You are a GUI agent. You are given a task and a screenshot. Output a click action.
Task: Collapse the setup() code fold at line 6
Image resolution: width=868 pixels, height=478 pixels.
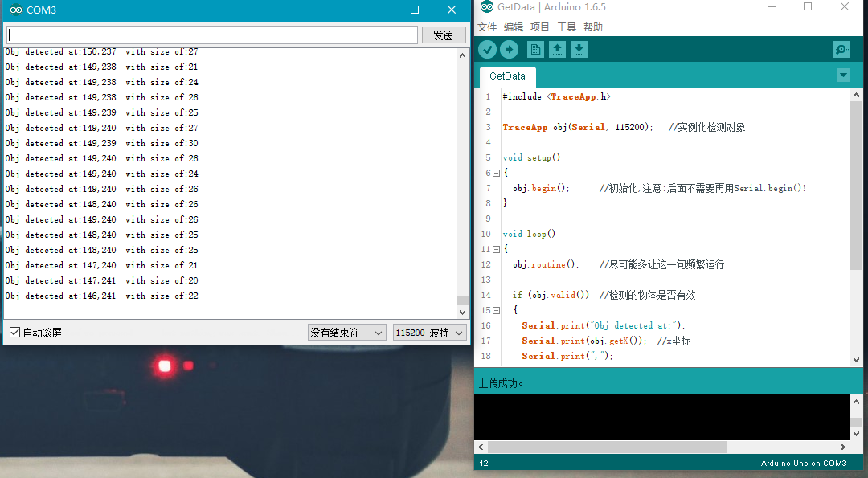point(496,174)
